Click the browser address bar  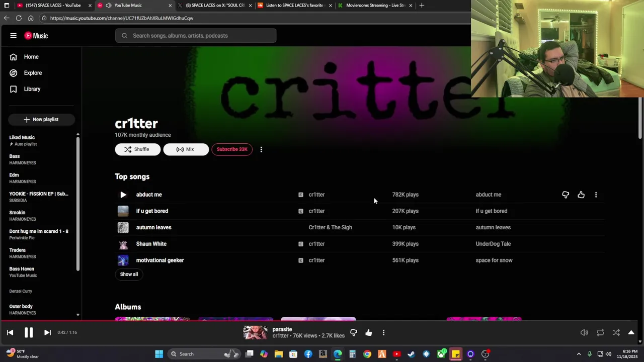[x=254, y=18]
